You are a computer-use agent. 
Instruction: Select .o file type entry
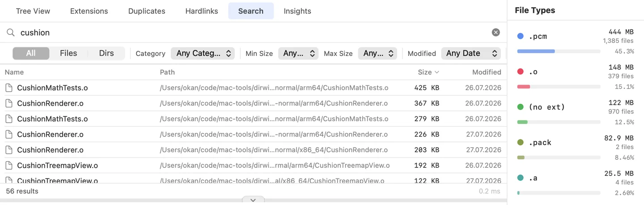click(576, 77)
